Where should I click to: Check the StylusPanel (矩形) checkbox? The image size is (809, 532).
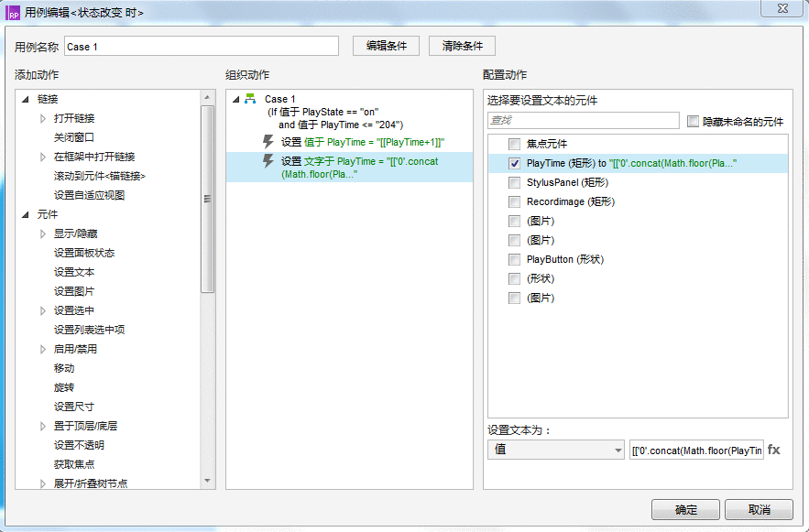pos(514,182)
